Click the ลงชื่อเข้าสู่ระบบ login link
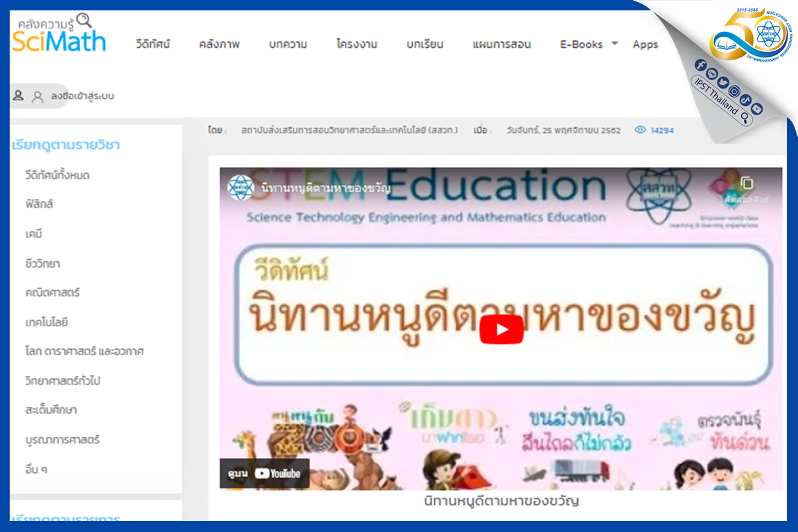The height and width of the screenshot is (532, 798). click(x=82, y=96)
